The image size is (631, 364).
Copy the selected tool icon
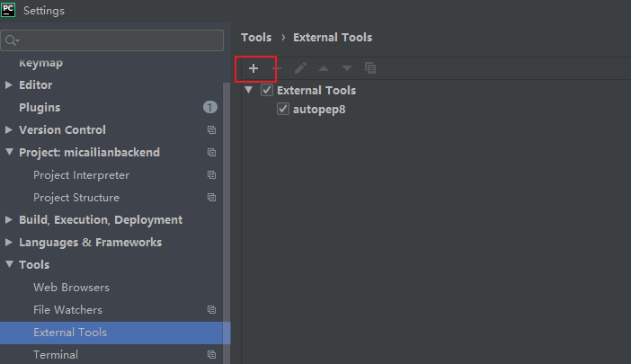(x=370, y=68)
